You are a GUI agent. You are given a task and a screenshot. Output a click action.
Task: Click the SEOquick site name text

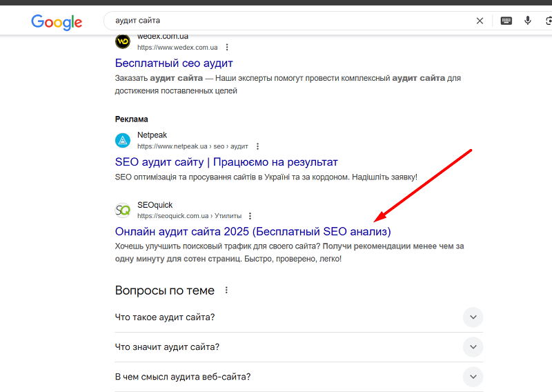(x=155, y=205)
